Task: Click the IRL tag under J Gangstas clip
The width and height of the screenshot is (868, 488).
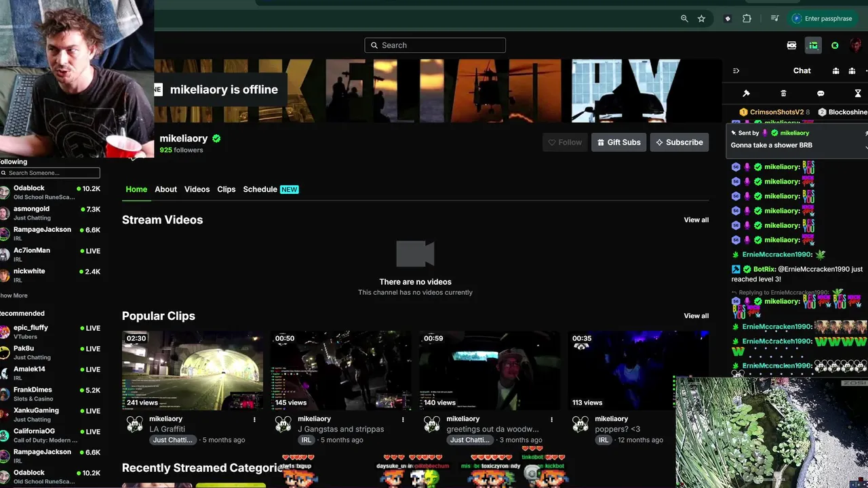Action: coord(307,440)
